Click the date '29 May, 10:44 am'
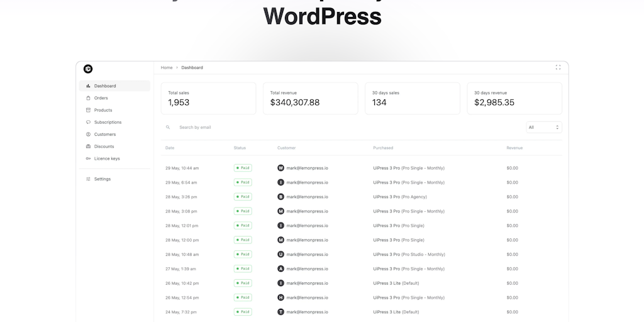644x322 pixels. (x=182, y=168)
